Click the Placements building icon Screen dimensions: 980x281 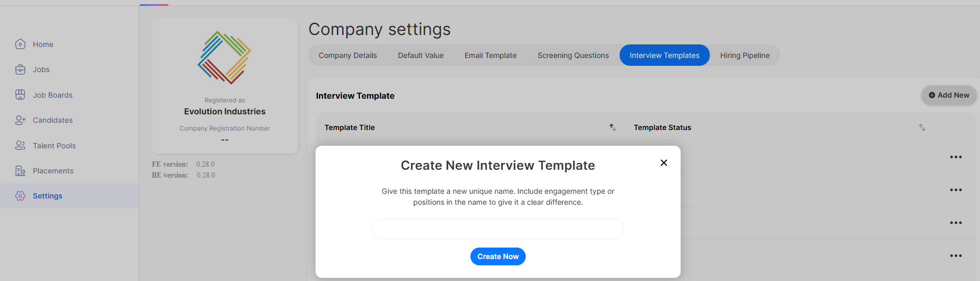pyautogui.click(x=20, y=171)
